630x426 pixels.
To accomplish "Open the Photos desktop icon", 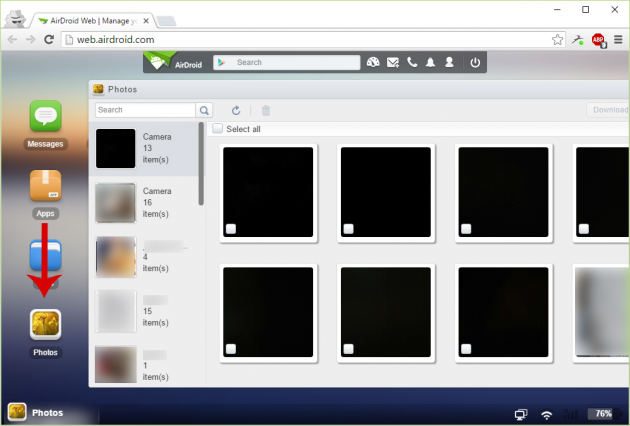I will [x=45, y=324].
